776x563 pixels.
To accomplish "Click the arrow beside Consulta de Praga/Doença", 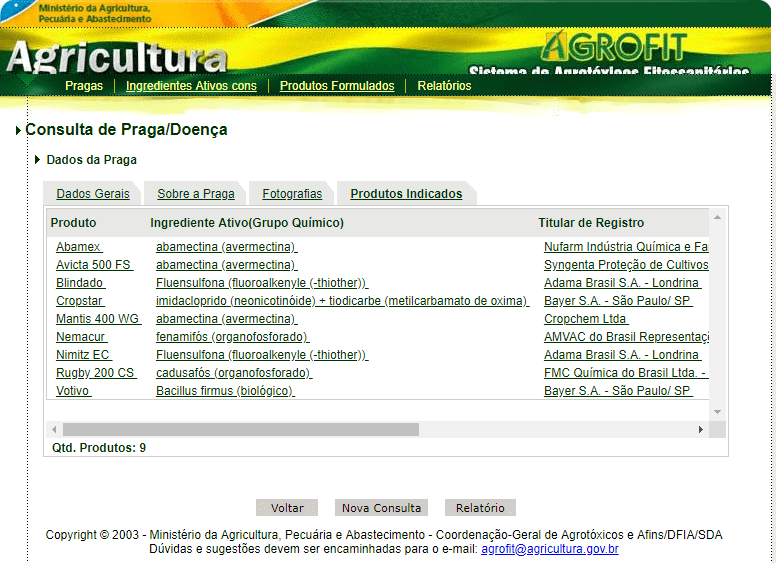I will pos(18,130).
